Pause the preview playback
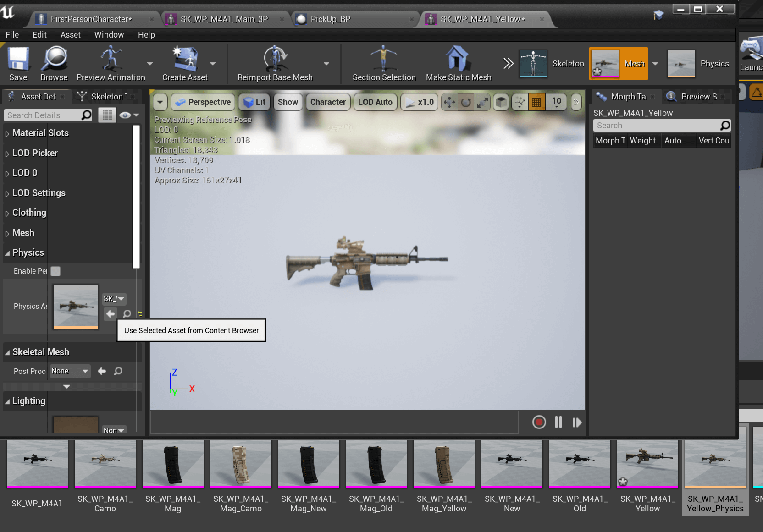 558,422
